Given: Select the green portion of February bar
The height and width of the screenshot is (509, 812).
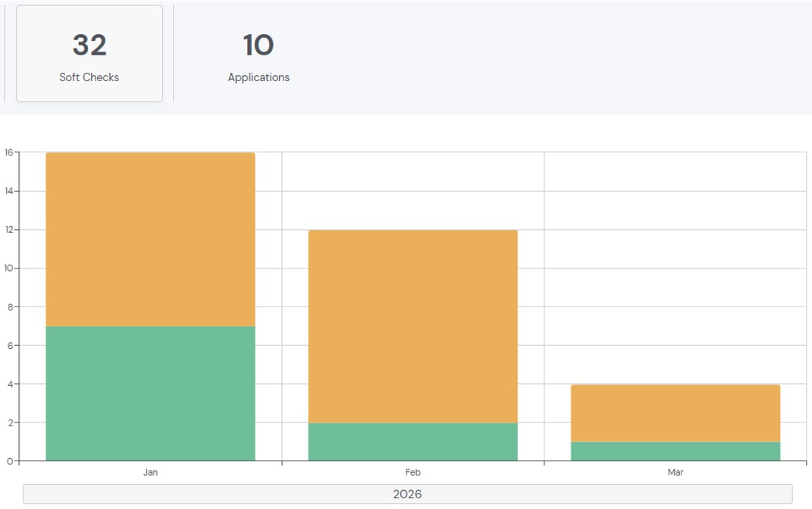Looking at the screenshot, I should tap(412, 441).
